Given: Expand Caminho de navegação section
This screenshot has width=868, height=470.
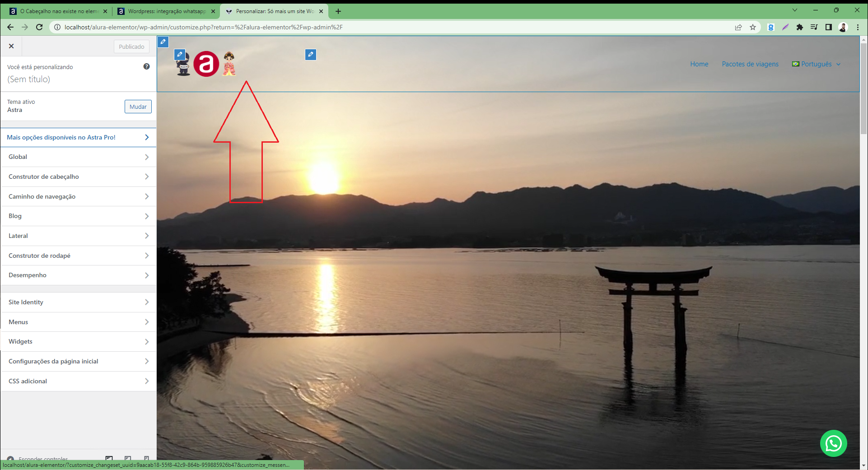Looking at the screenshot, I should tap(79, 196).
